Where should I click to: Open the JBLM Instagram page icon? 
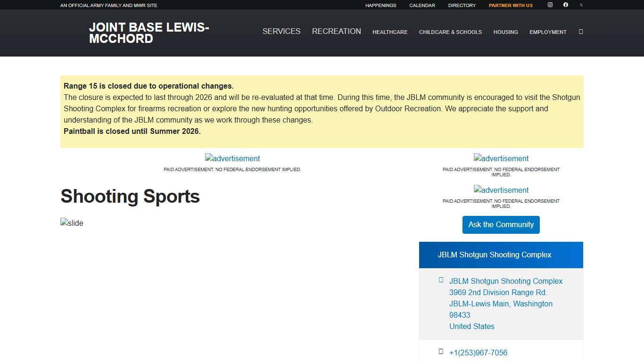(550, 5)
